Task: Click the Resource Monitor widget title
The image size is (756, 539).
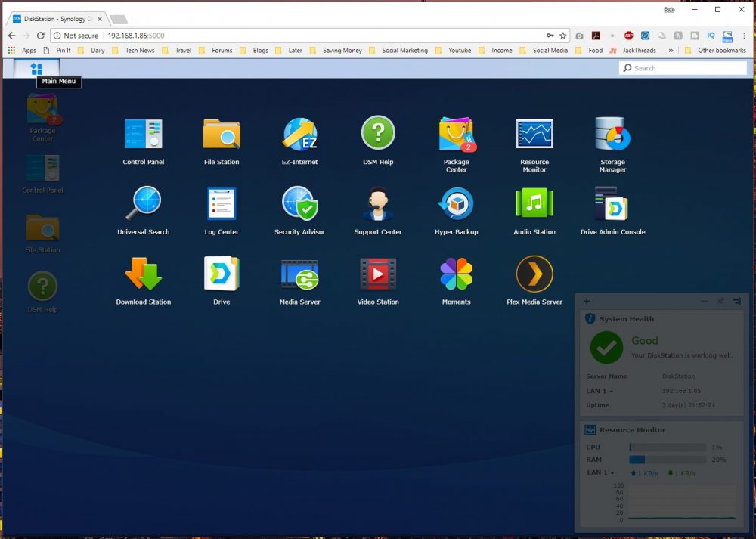Action: [632, 430]
